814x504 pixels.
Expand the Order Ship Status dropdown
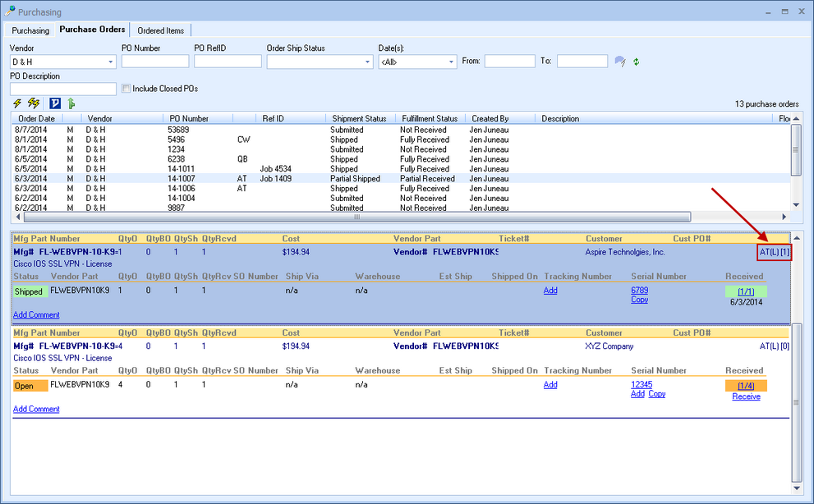click(x=367, y=62)
